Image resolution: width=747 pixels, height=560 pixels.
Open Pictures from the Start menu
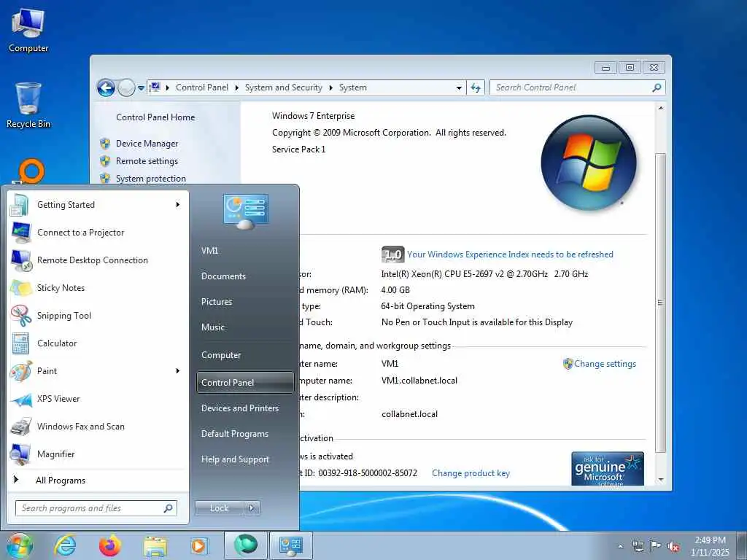[217, 302]
